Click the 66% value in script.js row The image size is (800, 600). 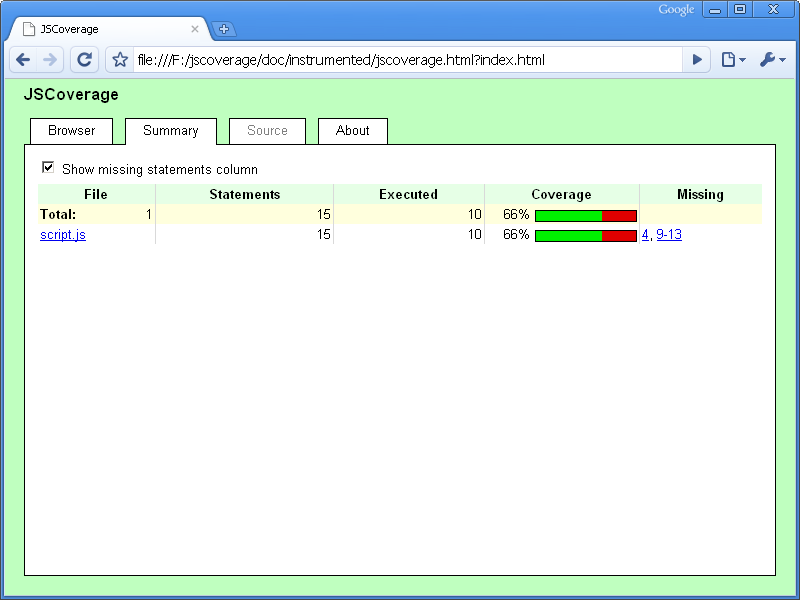516,234
